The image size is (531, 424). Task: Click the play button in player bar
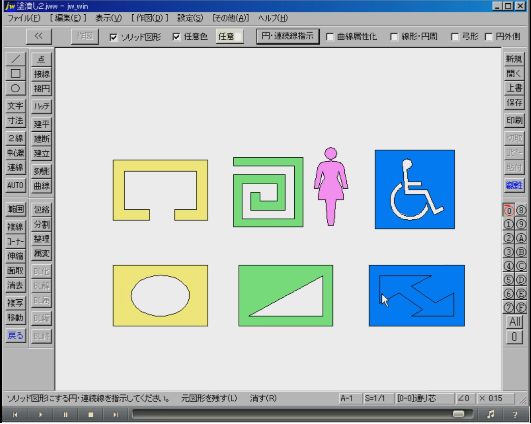point(40,415)
